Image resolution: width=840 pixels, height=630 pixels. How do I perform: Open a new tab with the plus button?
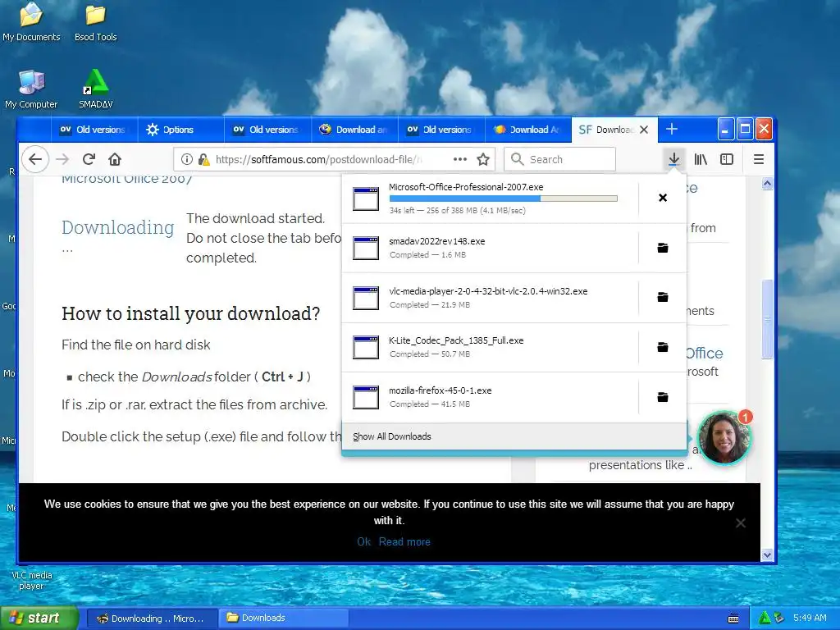tap(672, 129)
